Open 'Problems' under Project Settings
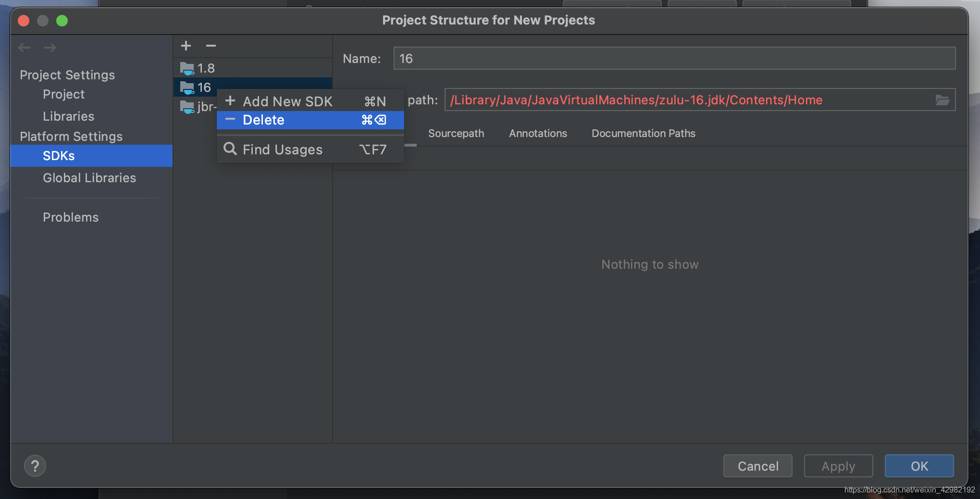The image size is (980, 499). pos(71,217)
